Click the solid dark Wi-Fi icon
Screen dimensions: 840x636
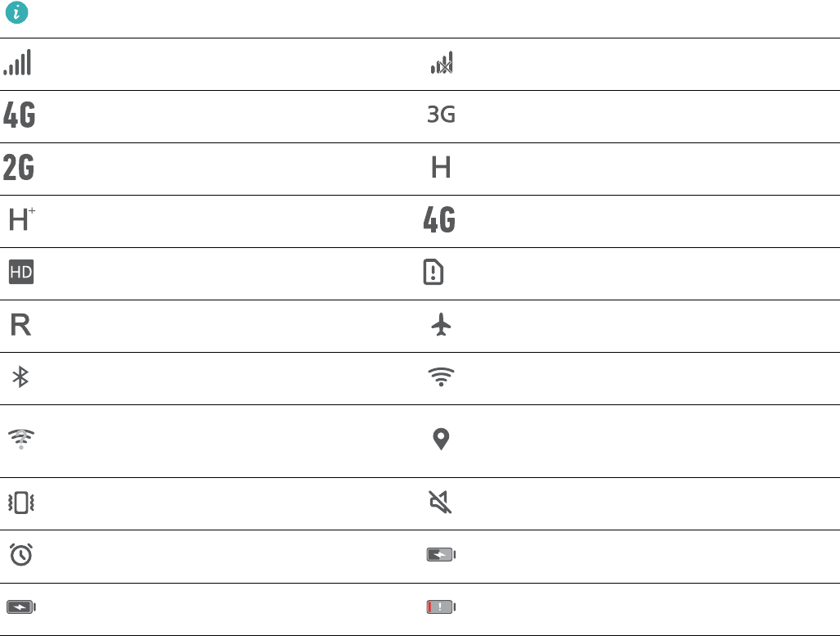[441, 377]
